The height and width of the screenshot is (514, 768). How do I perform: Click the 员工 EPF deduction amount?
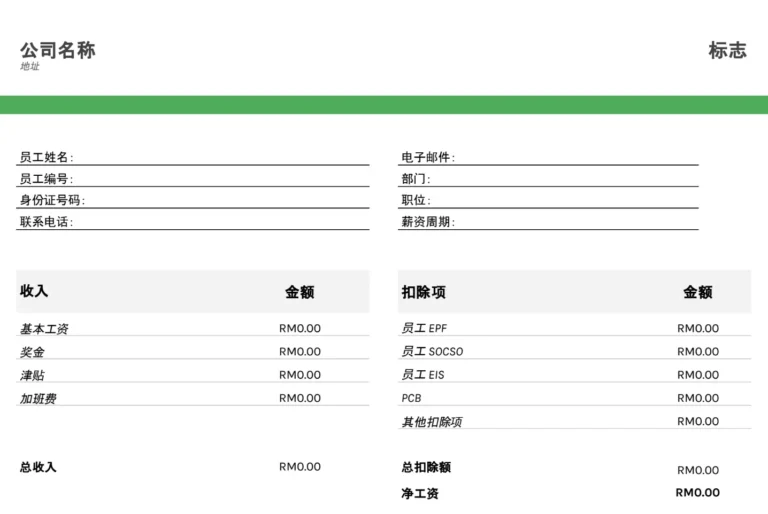[698, 328]
